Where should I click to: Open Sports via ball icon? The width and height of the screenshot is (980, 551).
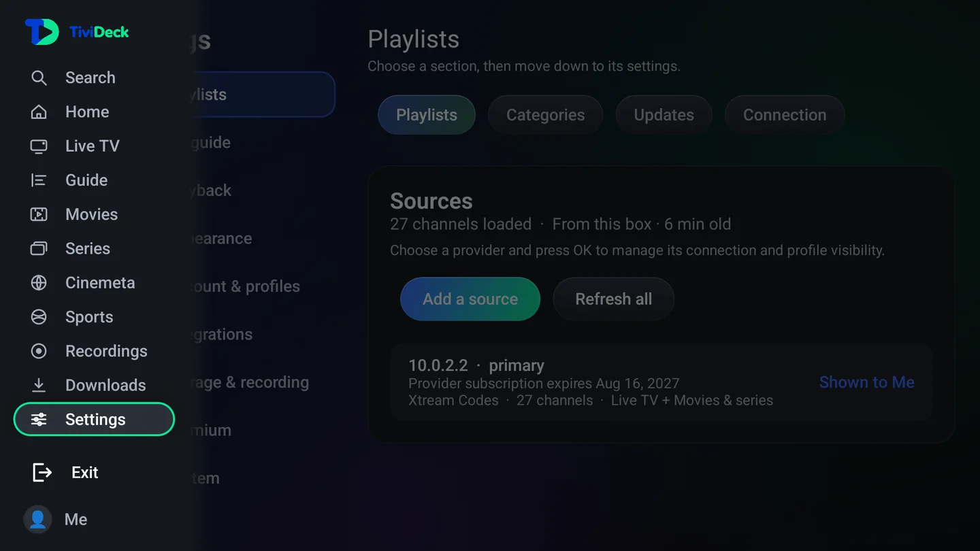point(39,317)
